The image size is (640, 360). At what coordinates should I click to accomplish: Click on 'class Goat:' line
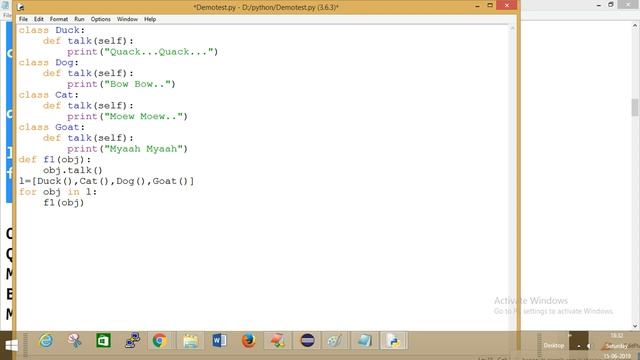[x=51, y=127]
